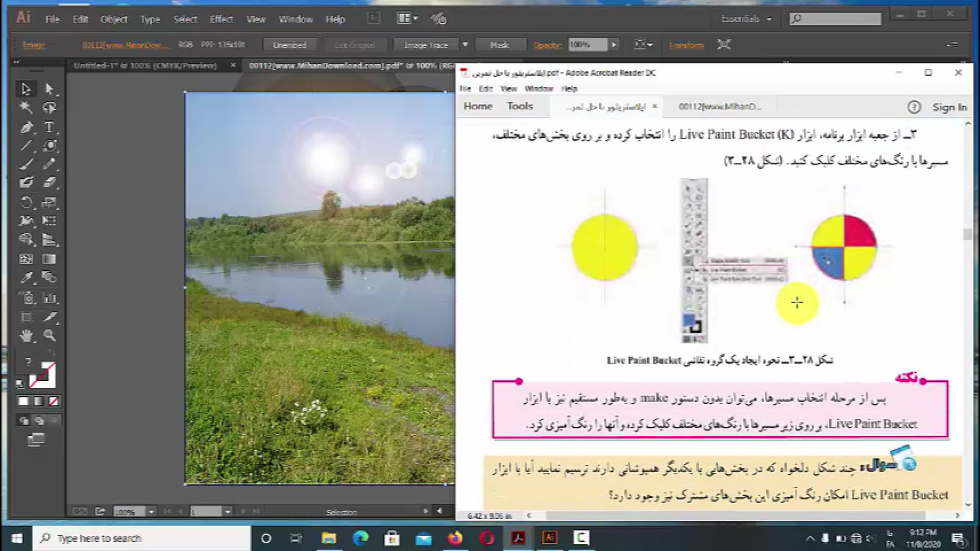Pick the Magic Wand tool
This screenshot has height=551, width=980.
26,108
